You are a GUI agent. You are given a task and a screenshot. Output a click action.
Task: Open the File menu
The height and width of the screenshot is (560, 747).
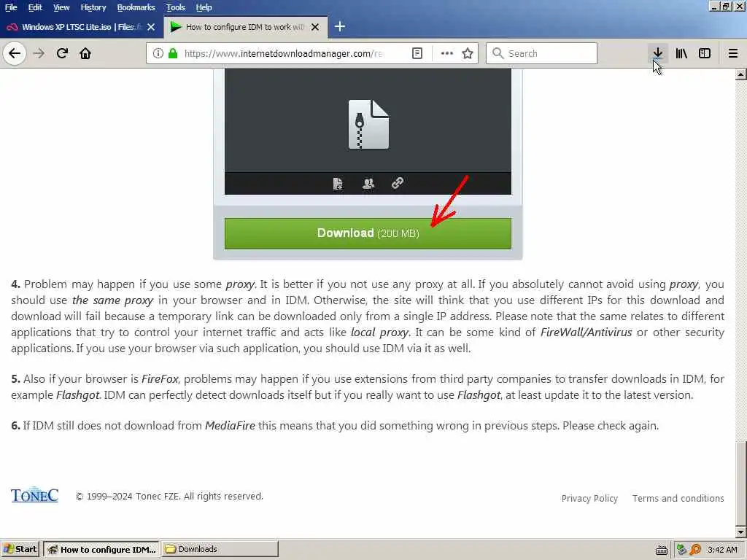coord(11,7)
